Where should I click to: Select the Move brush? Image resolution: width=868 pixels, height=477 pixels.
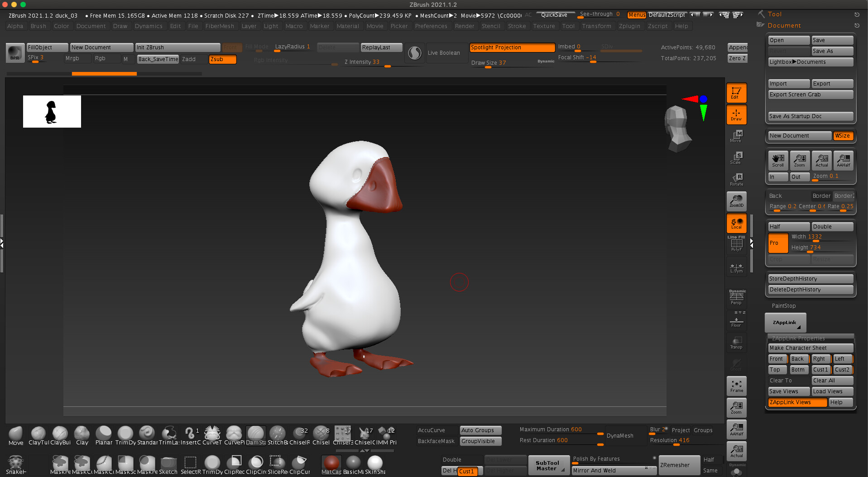click(15, 434)
